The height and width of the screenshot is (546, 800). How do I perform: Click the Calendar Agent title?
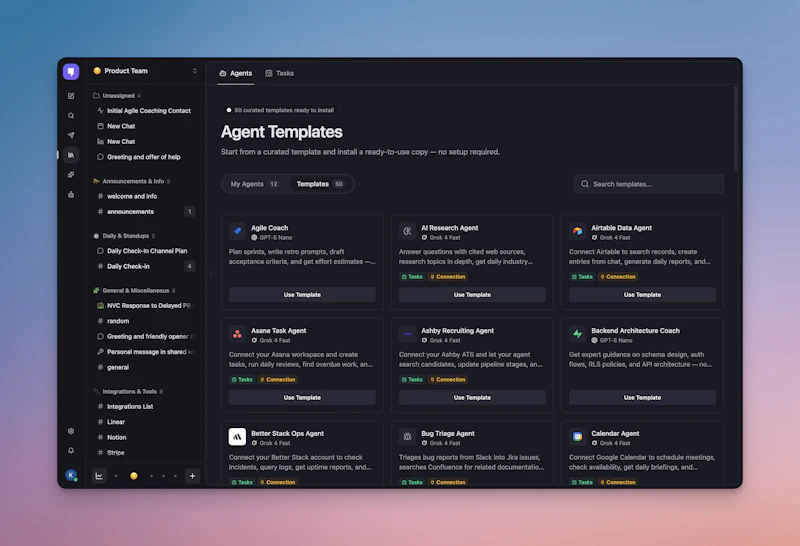[615, 433]
